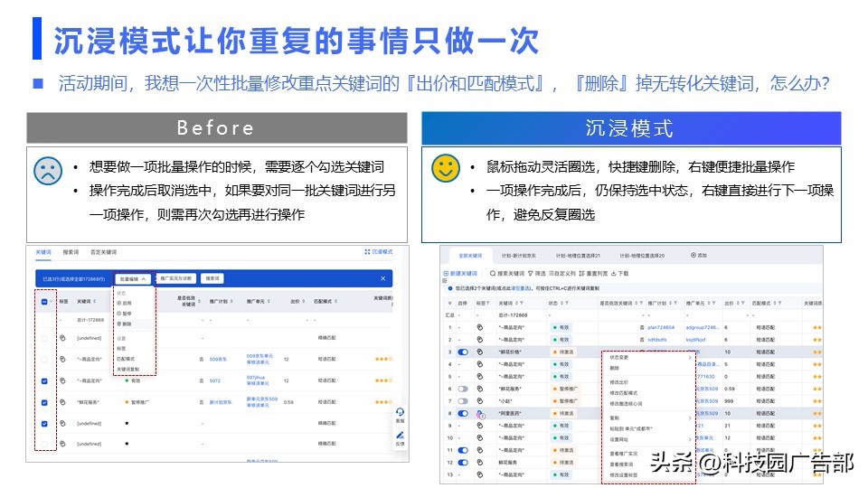Click 推广实况与诊断 button in blue bar
Viewport: 868px width, 488px height.
[176, 279]
